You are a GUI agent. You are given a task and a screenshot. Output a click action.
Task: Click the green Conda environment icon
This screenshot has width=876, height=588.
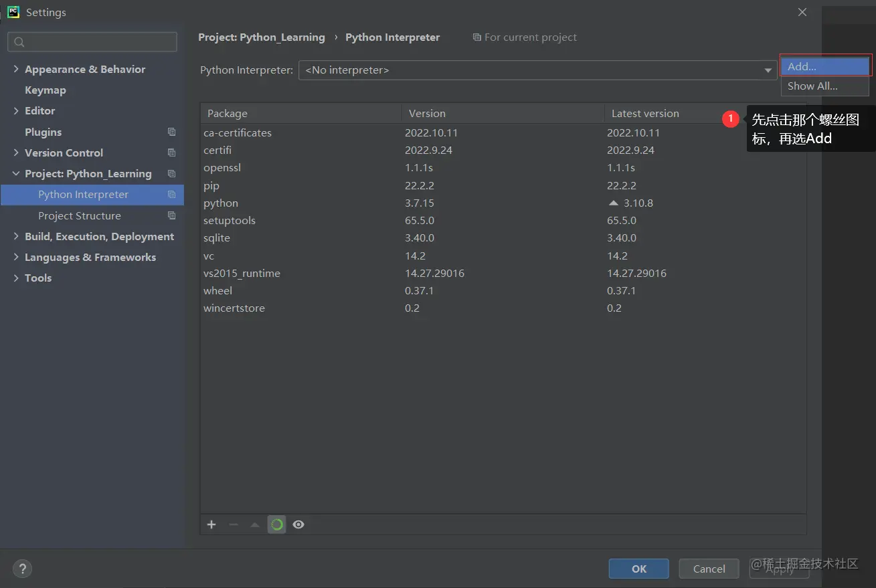[x=276, y=524]
